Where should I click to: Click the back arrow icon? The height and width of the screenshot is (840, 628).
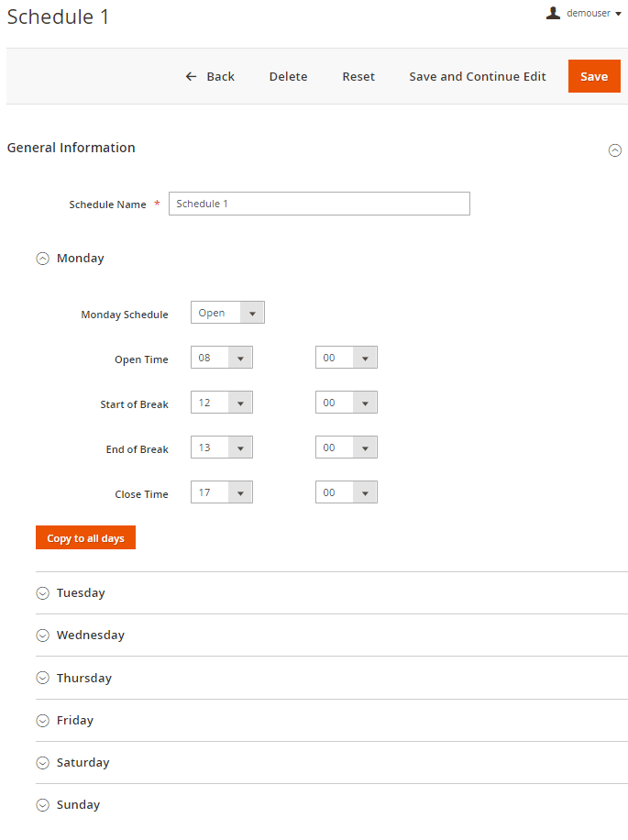pos(191,77)
